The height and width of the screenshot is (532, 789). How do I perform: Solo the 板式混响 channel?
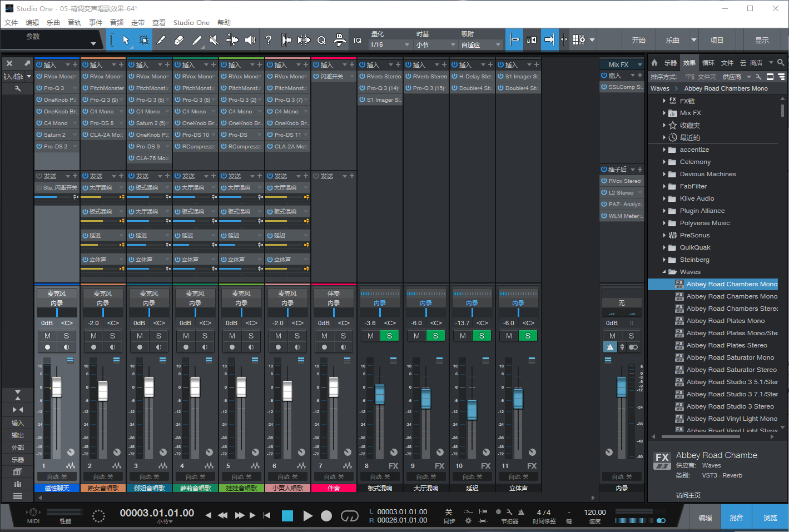(390, 335)
